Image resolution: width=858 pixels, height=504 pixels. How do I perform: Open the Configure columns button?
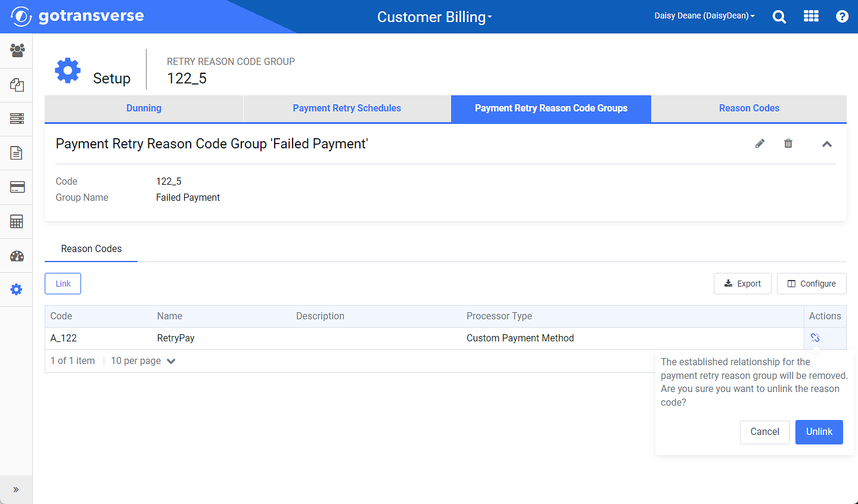coord(812,284)
